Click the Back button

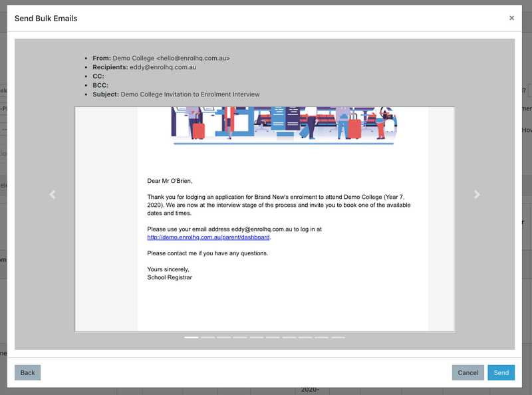click(27, 372)
